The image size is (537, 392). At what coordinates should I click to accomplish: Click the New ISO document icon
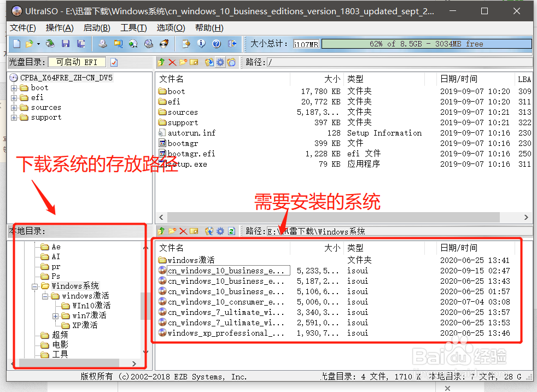pyautogui.click(x=16, y=44)
